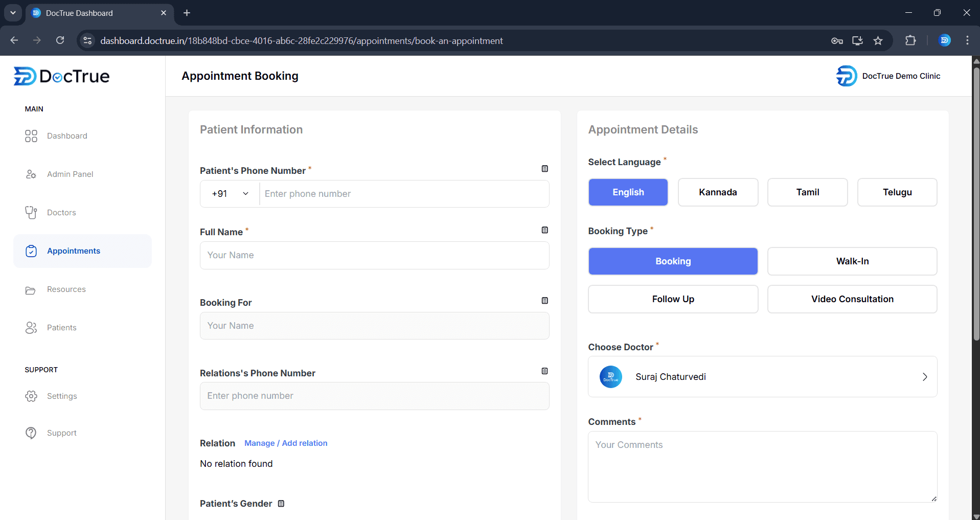This screenshot has width=980, height=520.
Task: Open the Chrome three-dot menu
Action: 967,40
